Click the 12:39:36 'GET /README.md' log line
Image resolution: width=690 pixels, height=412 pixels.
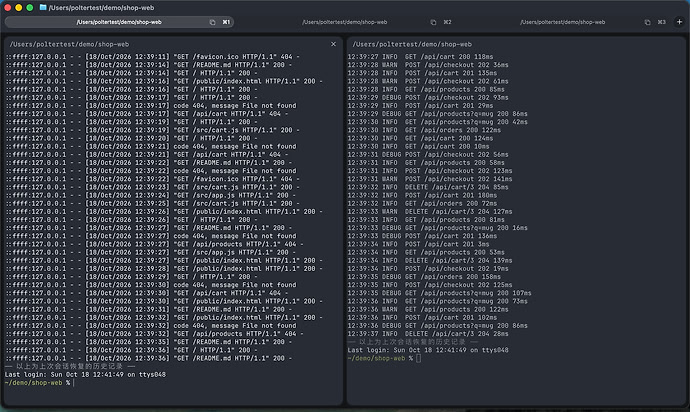point(148,358)
